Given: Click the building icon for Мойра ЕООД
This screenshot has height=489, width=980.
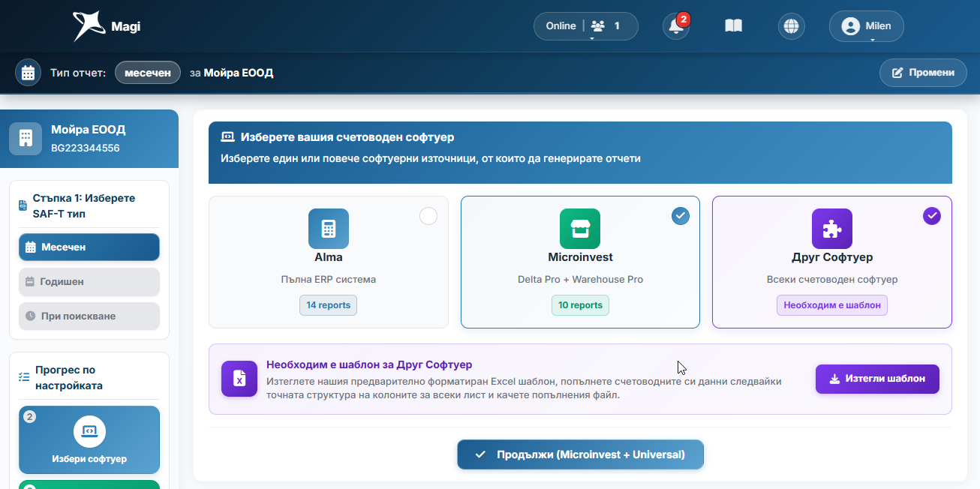Looking at the screenshot, I should pyautogui.click(x=26, y=138).
